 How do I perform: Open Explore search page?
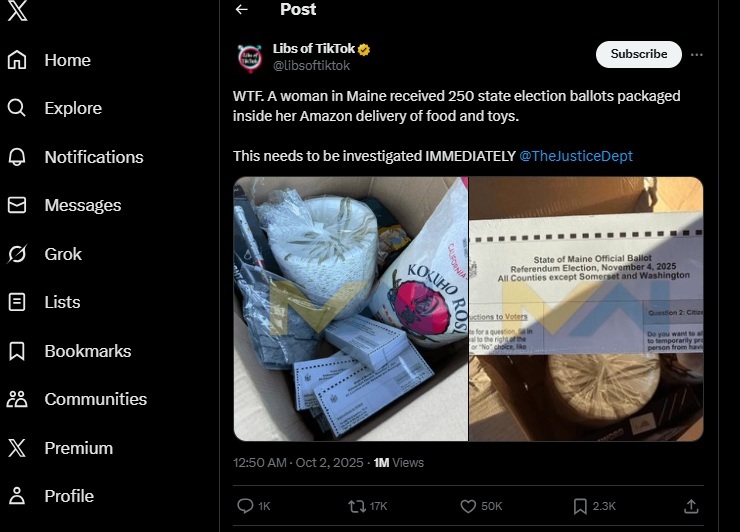click(72, 108)
